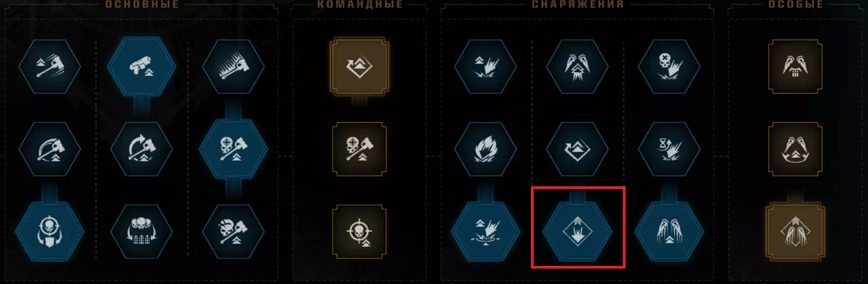Image resolution: width=868 pixels, height=284 pixels.
Task: Choose the spiked hammer perk
Action: [233, 66]
